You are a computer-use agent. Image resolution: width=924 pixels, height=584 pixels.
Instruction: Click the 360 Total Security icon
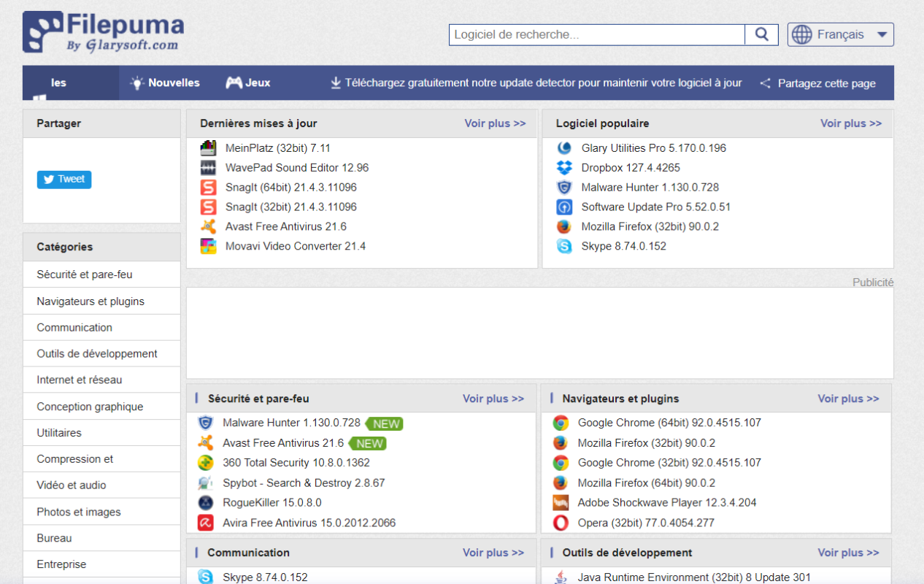205,463
